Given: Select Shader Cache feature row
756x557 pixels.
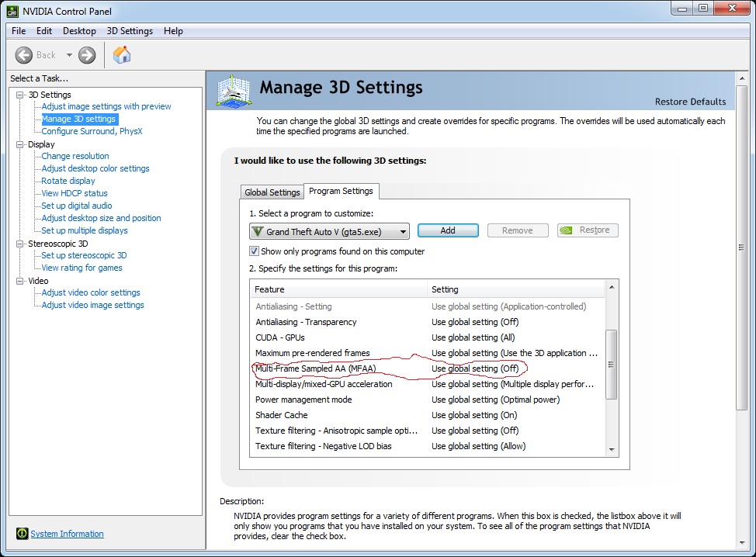Looking at the screenshot, I should click(427, 415).
